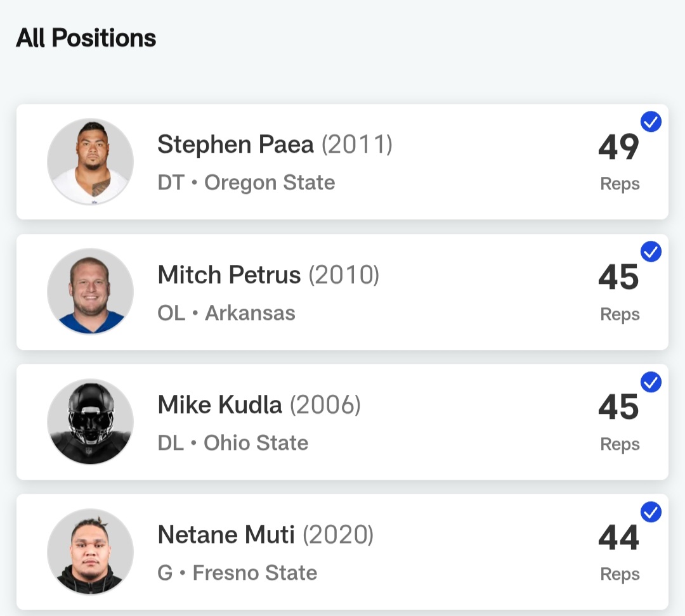
Task: Click the 49 Reps result
Action: (619, 162)
